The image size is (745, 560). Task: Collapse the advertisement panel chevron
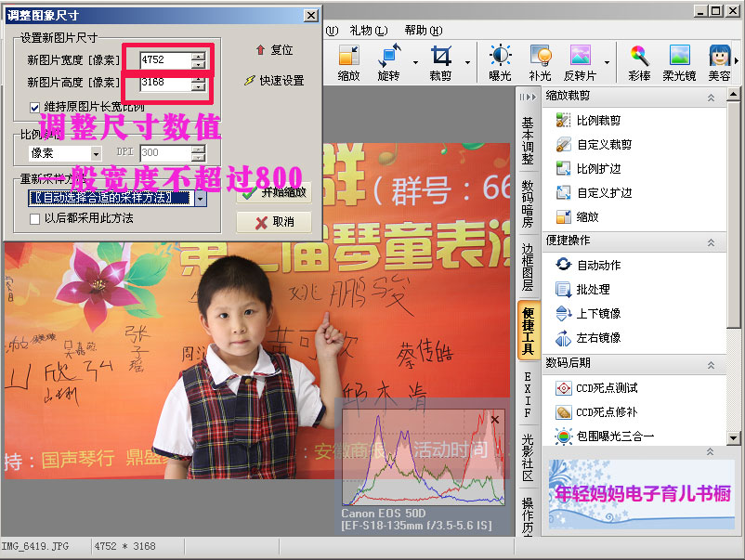710,451
